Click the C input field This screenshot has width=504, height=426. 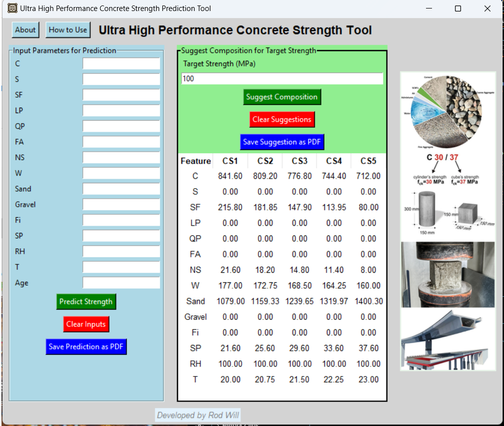tap(121, 64)
